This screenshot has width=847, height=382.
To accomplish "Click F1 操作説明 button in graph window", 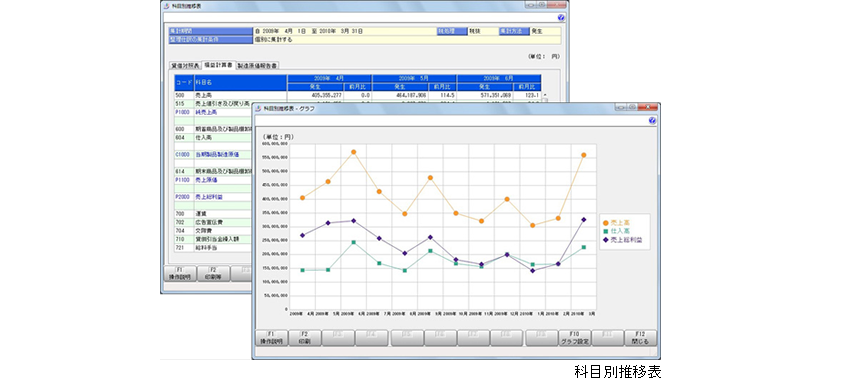I will click(271, 338).
